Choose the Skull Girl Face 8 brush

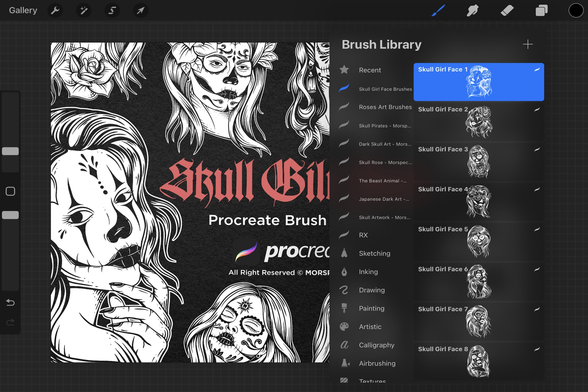coord(479,362)
